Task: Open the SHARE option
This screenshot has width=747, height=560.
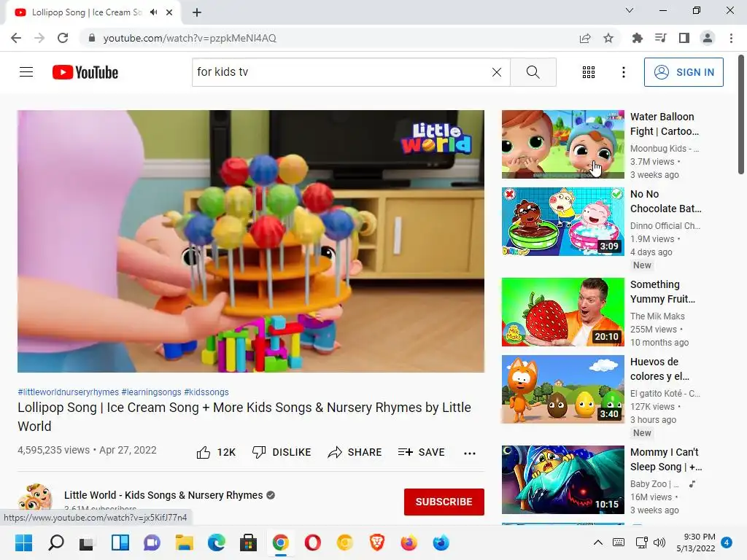Action: click(x=355, y=452)
